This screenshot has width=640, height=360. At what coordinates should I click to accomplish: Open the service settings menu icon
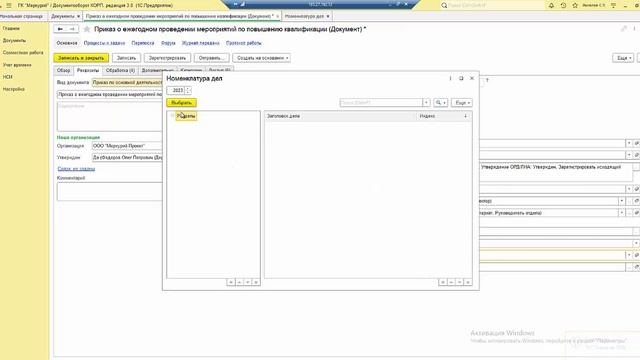(x=613, y=5)
